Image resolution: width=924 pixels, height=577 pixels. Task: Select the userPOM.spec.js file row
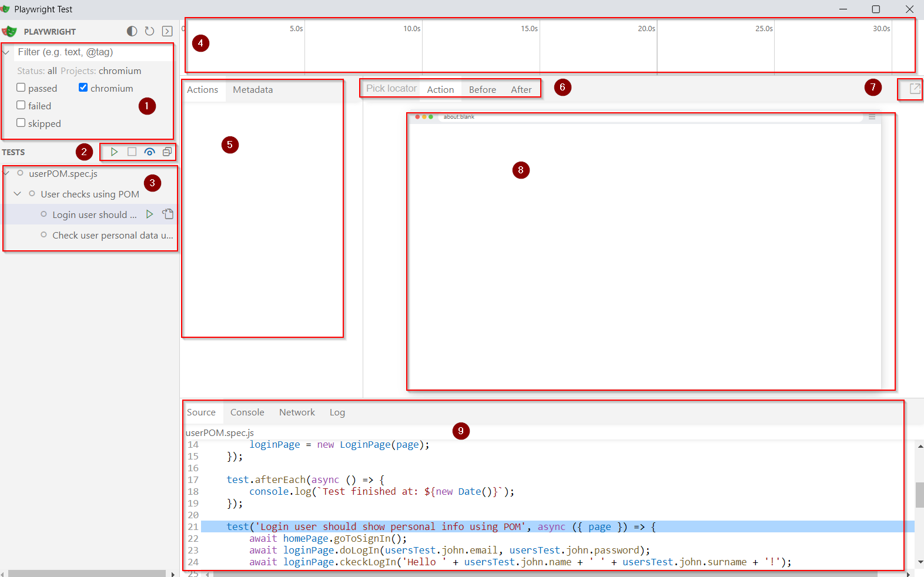tap(90, 173)
